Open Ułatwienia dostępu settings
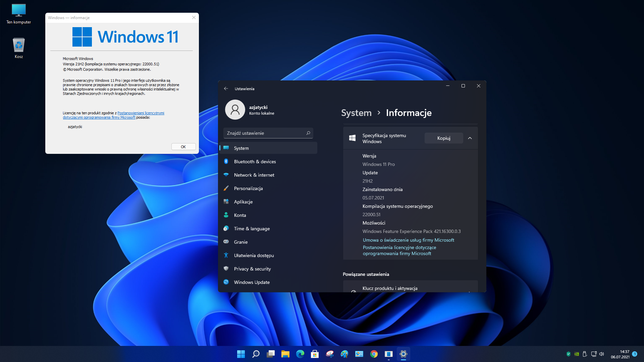This screenshot has height=362, width=644. (269, 255)
